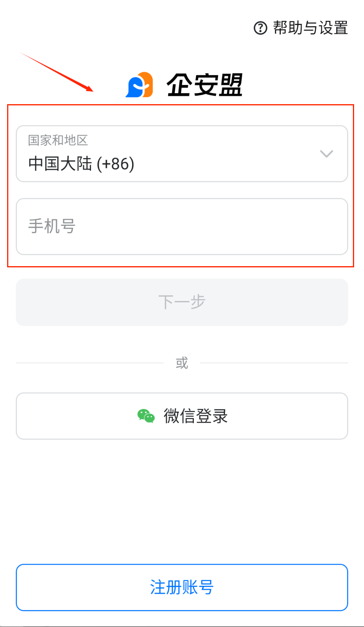
Task: Click the green WeChat icon
Action: tap(146, 416)
